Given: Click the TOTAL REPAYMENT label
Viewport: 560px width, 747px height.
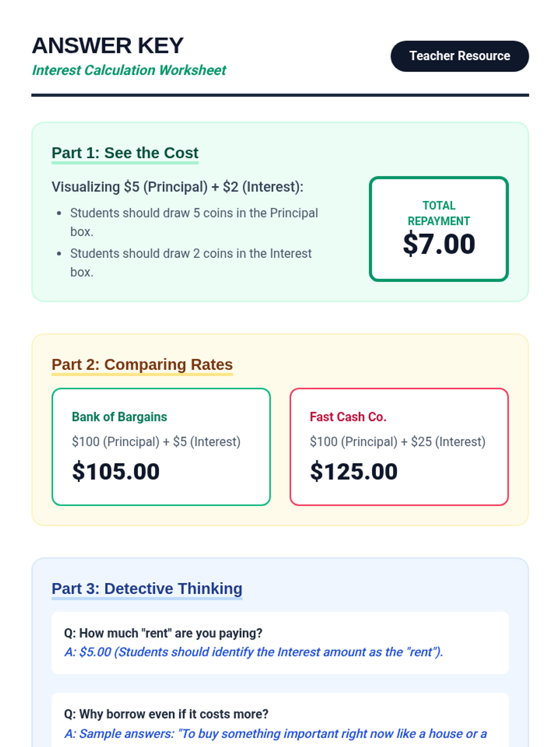Looking at the screenshot, I should [439, 213].
